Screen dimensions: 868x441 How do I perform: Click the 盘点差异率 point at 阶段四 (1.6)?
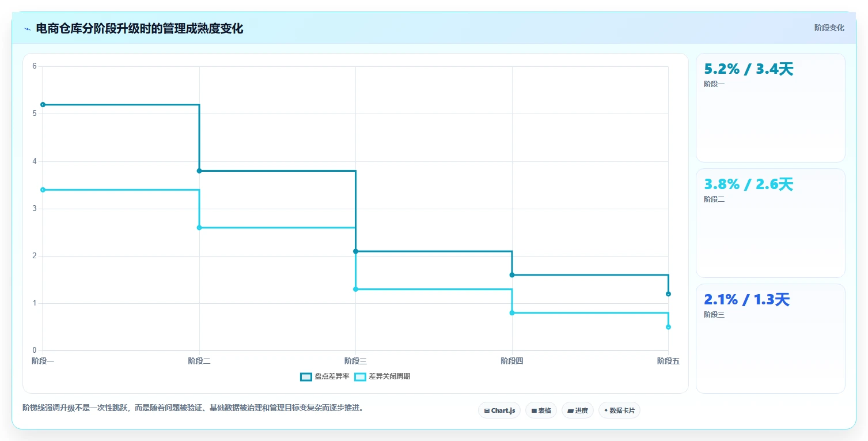click(x=512, y=275)
